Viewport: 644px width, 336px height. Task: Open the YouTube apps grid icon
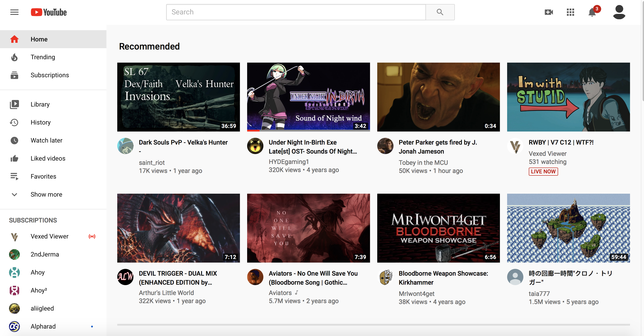570,12
